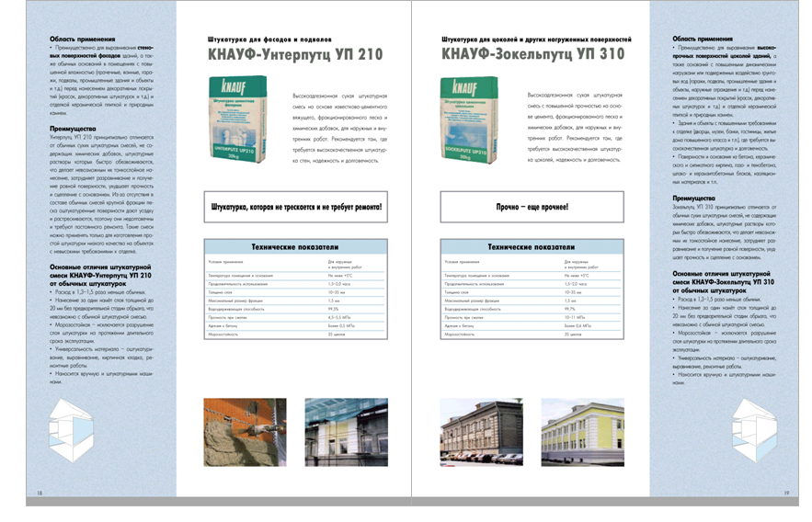The image size is (812, 522).
Task: Click 'Условия применения' label in left table
Action: pyautogui.click(x=225, y=262)
